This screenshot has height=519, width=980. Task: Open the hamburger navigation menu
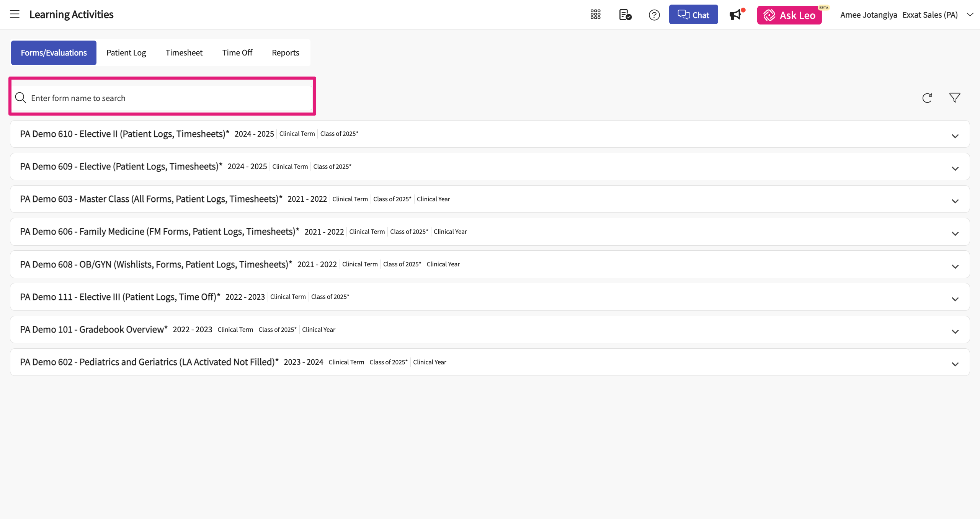[x=15, y=15]
